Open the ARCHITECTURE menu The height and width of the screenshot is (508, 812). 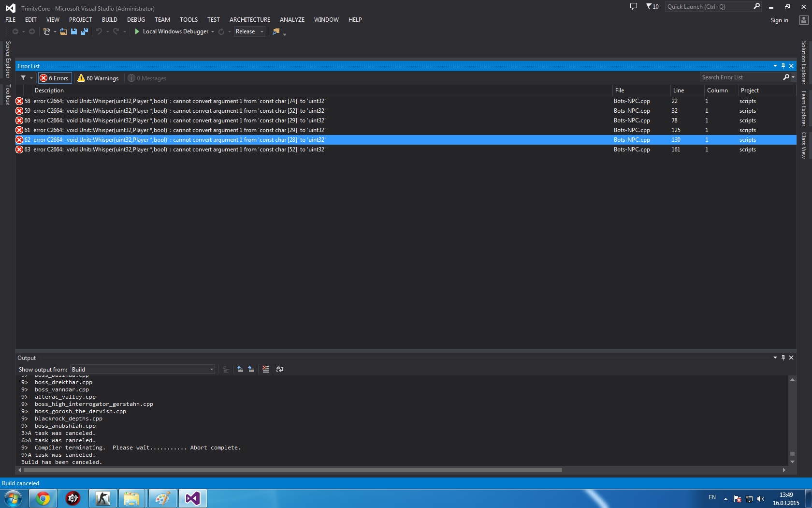click(250, 20)
